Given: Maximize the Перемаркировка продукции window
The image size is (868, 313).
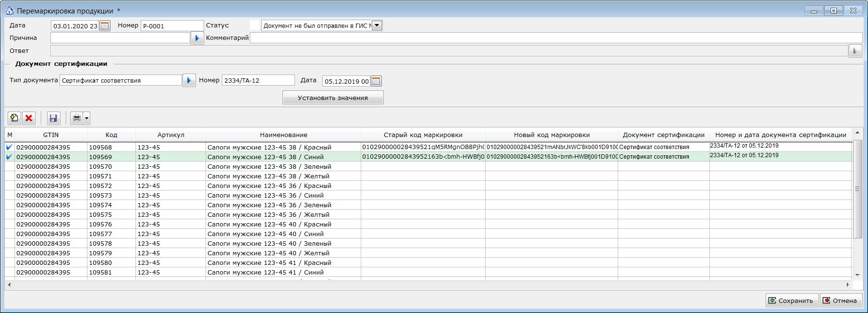Looking at the screenshot, I should (833, 11).
